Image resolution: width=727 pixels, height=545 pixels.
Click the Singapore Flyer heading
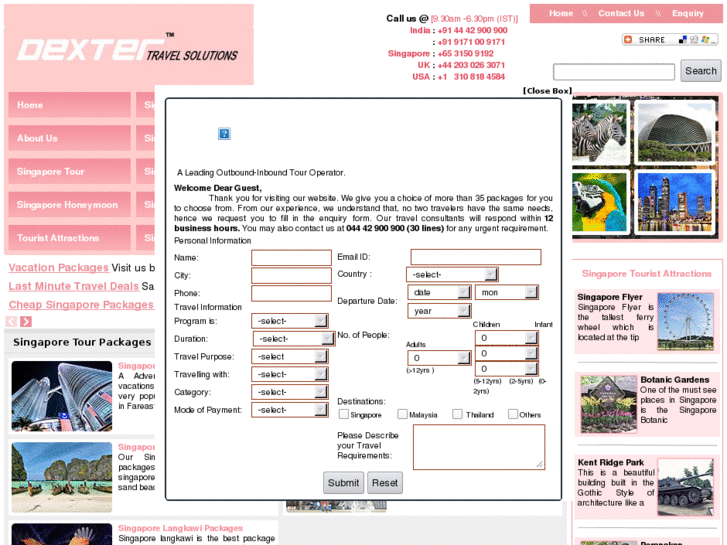[x=610, y=297]
